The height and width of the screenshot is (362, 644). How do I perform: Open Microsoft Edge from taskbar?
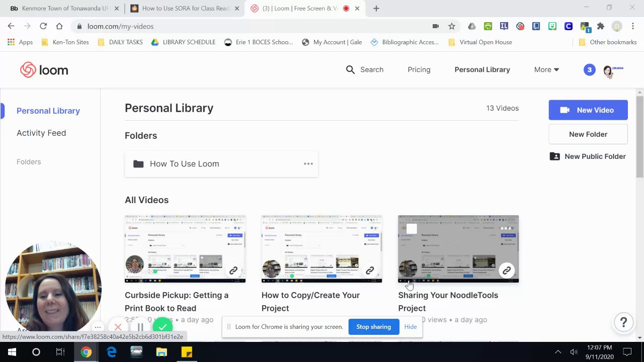[x=111, y=352]
